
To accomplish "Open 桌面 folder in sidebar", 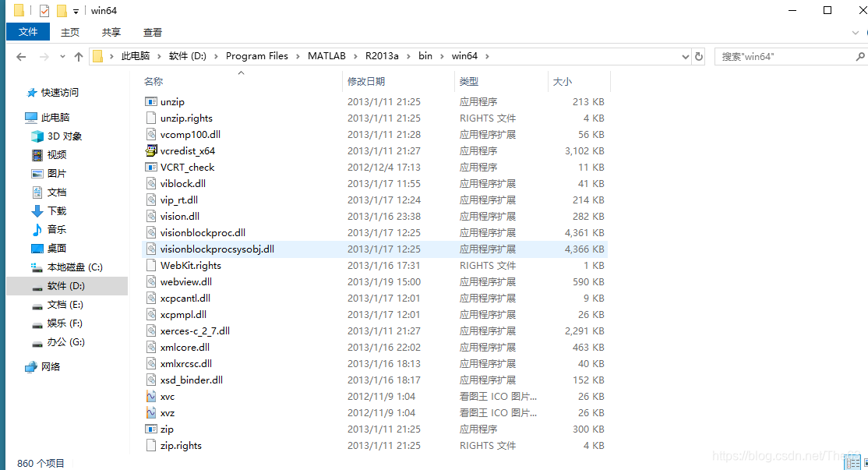I will [x=56, y=249].
